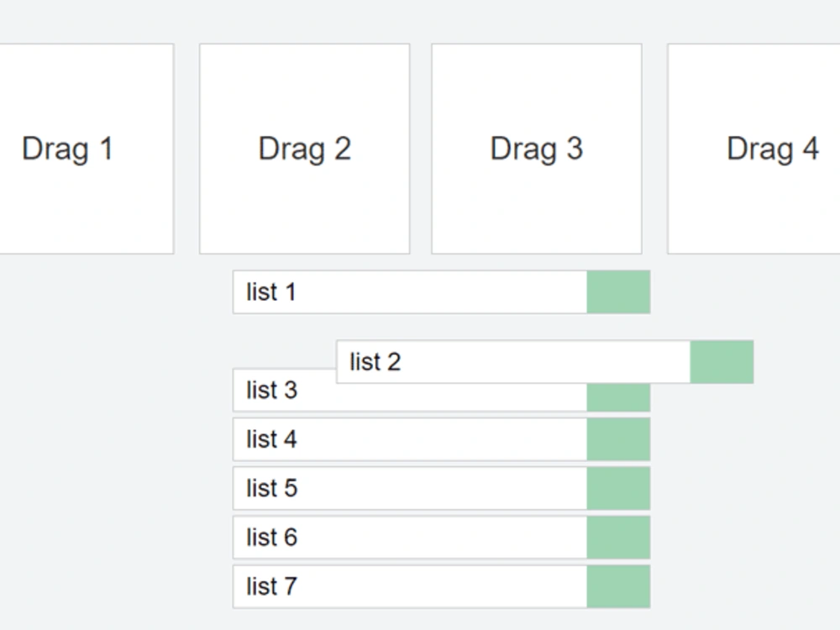Select the list 6 row
The height and width of the screenshot is (630, 840).
point(442,538)
